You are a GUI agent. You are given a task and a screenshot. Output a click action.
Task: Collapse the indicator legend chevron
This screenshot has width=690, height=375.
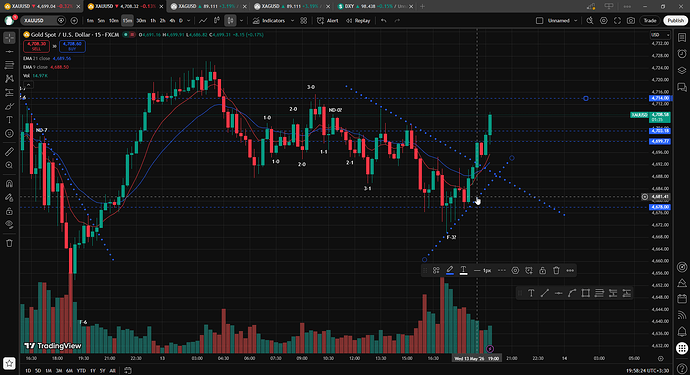[28, 85]
